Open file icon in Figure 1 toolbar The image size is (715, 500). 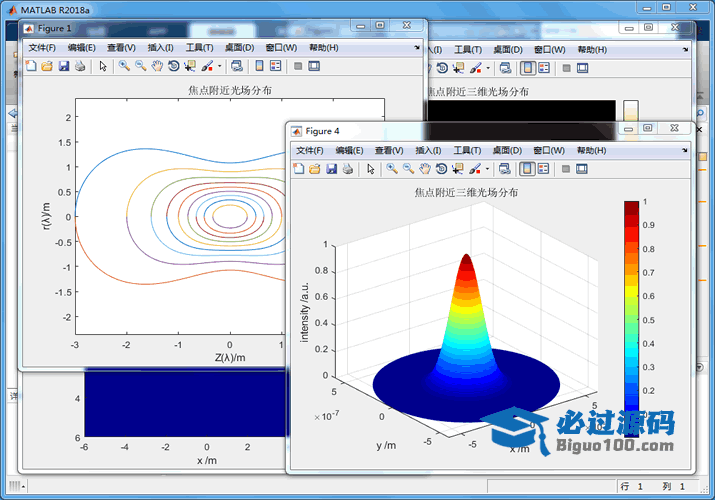[47, 66]
